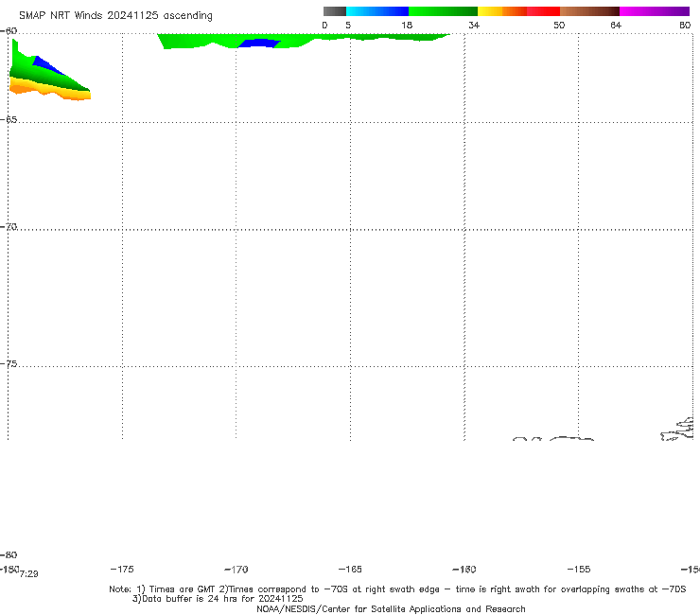Click the 'NOAA/NESDIS/Center for Satellite Applications and Research' credit
This screenshot has width=700, height=615.
click(391, 608)
